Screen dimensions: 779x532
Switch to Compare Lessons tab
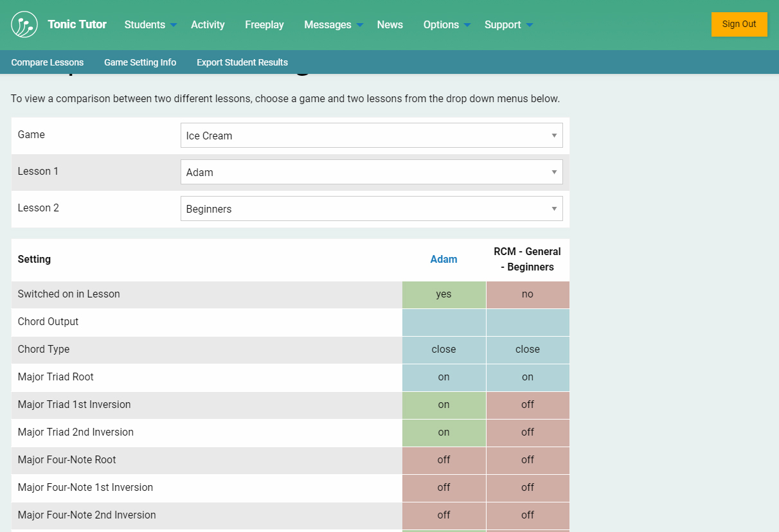click(48, 62)
